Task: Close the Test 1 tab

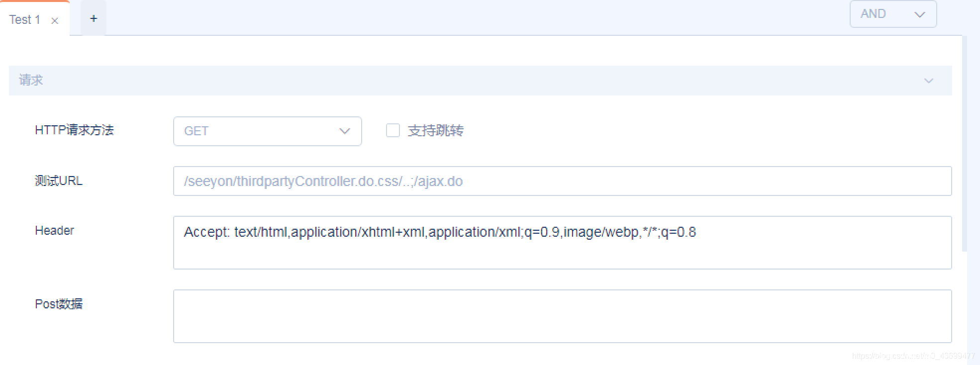Action: pyautogui.click(x=55, y=20)
